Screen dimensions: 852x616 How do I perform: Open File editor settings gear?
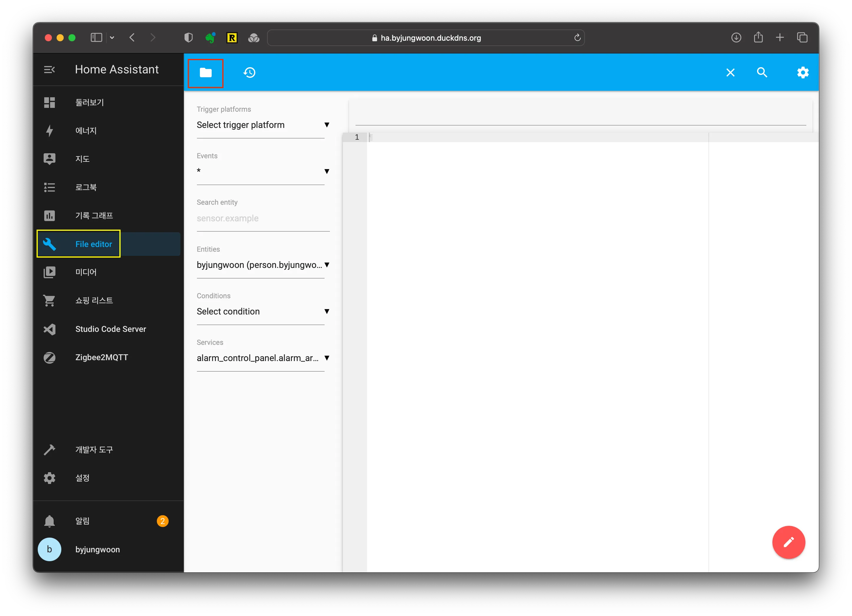click(x=803, y=73)
